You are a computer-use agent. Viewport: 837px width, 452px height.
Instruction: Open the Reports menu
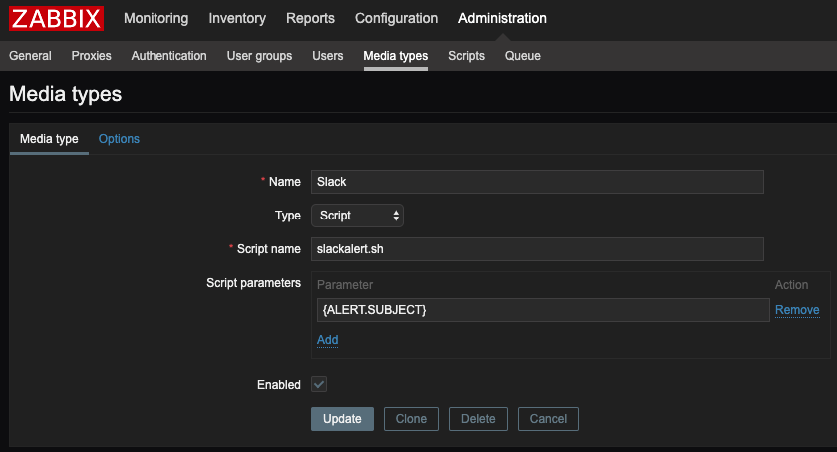[310, 18]
